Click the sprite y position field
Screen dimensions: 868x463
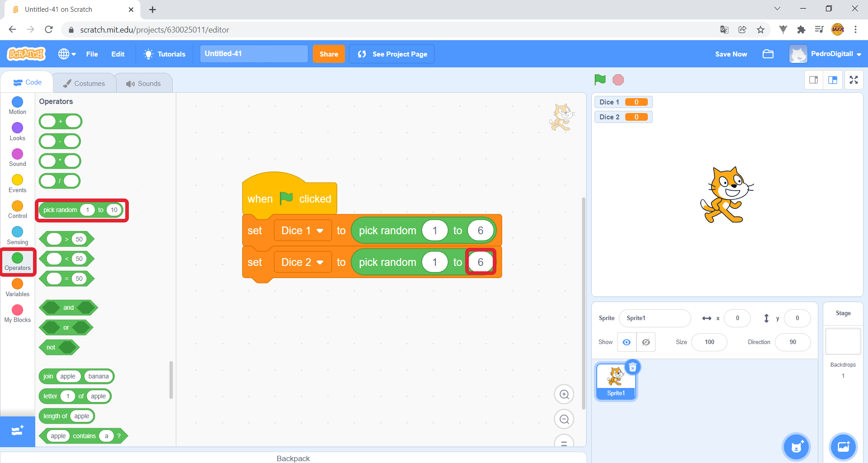point(797,318)
